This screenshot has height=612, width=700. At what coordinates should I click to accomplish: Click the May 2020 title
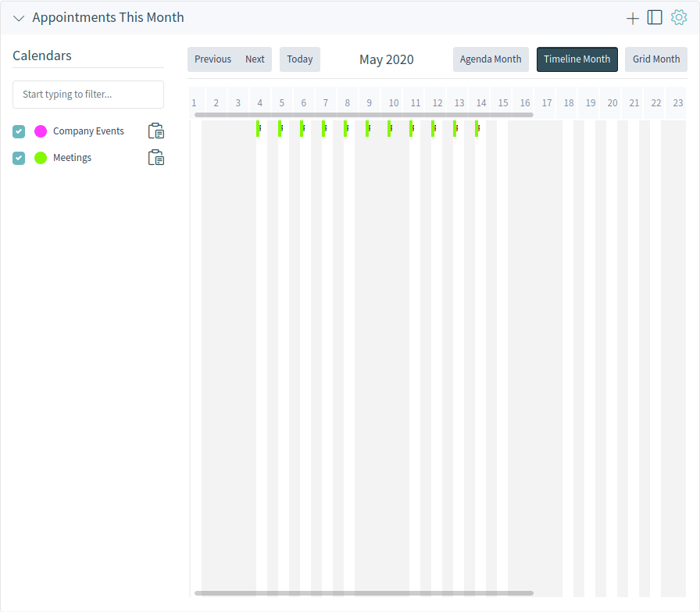point(387,59)
